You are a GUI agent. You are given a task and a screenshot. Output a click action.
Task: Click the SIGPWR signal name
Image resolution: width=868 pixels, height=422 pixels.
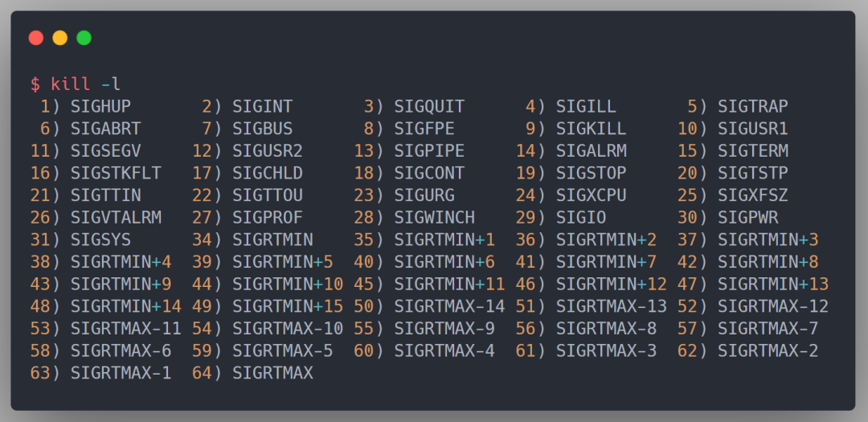[x=747, y=217]
